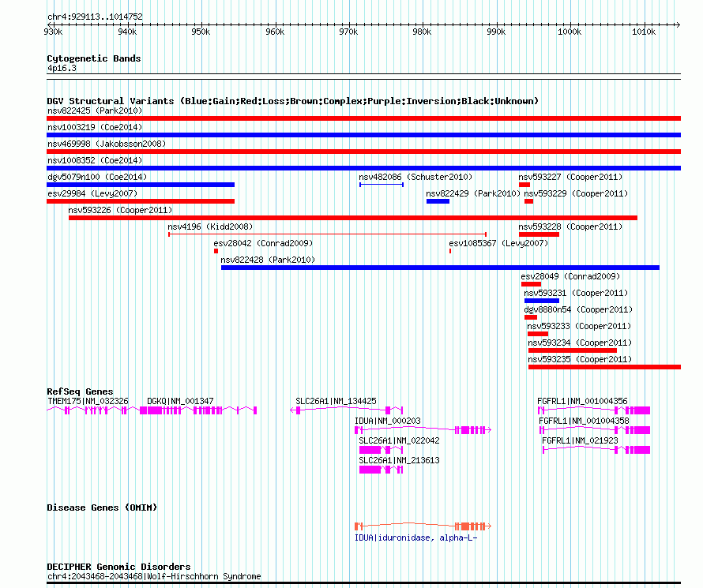Click nsv593229 (Cooper2011) variant label
Screen dimensions: 703x588
point(576,193)
